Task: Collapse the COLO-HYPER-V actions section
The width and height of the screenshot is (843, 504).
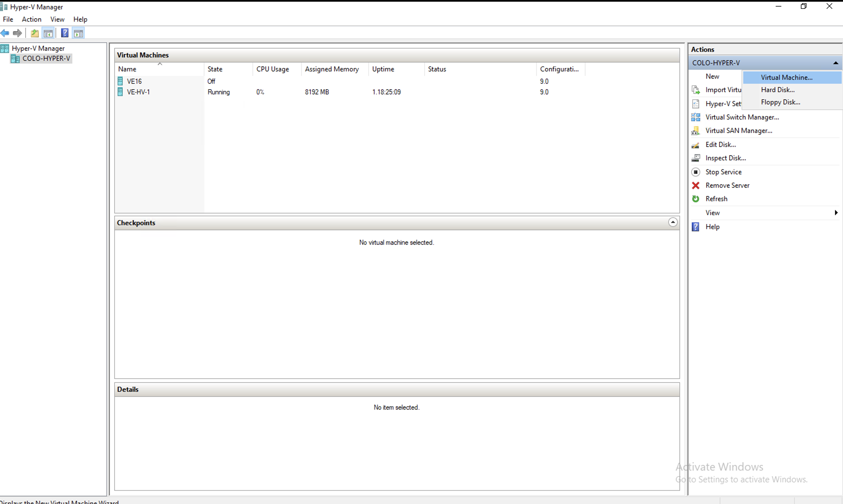Action: [x=835, y=63]
